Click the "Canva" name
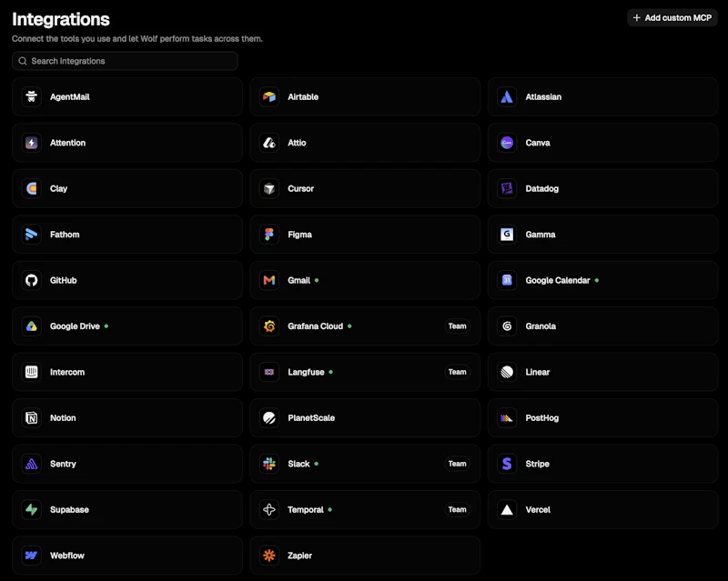Screen dimensions: 728x581 tap(538, 143)
